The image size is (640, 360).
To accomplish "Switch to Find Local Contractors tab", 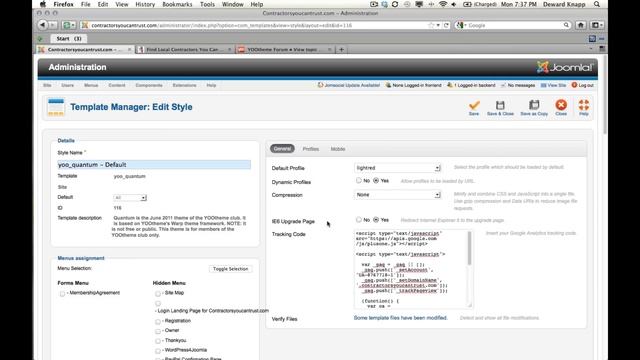I will pos(184,49).
